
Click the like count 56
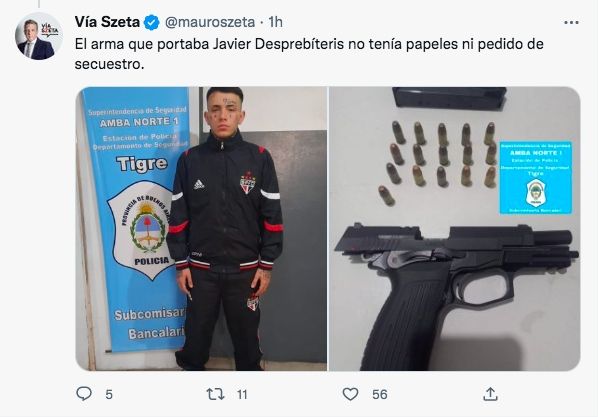pos(380,394)
